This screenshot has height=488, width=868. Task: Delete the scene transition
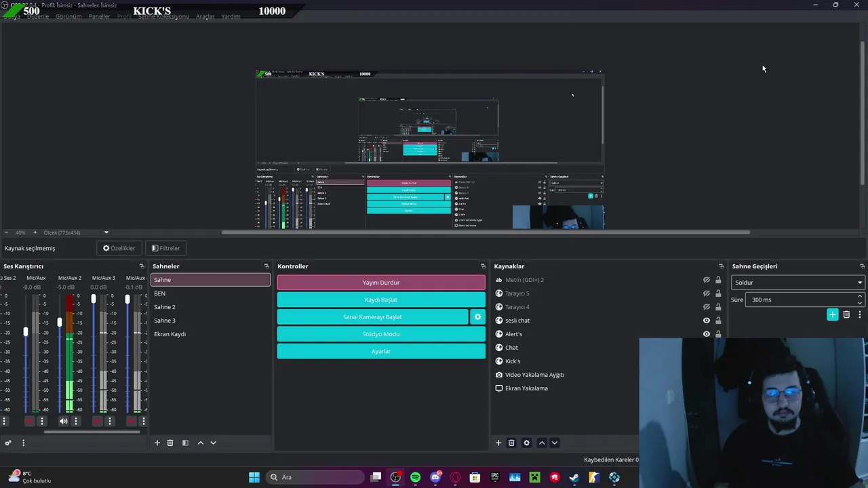click(x=846, y=314)
